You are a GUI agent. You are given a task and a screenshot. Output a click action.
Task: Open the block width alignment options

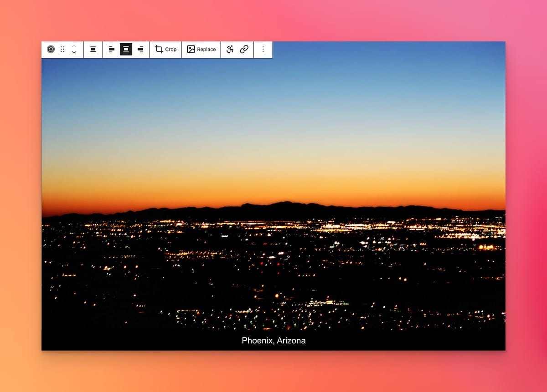(93, 49)
